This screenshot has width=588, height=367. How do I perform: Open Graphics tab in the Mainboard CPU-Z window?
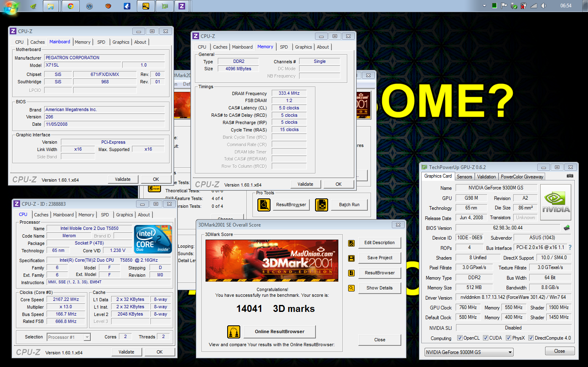coord(121,42)
